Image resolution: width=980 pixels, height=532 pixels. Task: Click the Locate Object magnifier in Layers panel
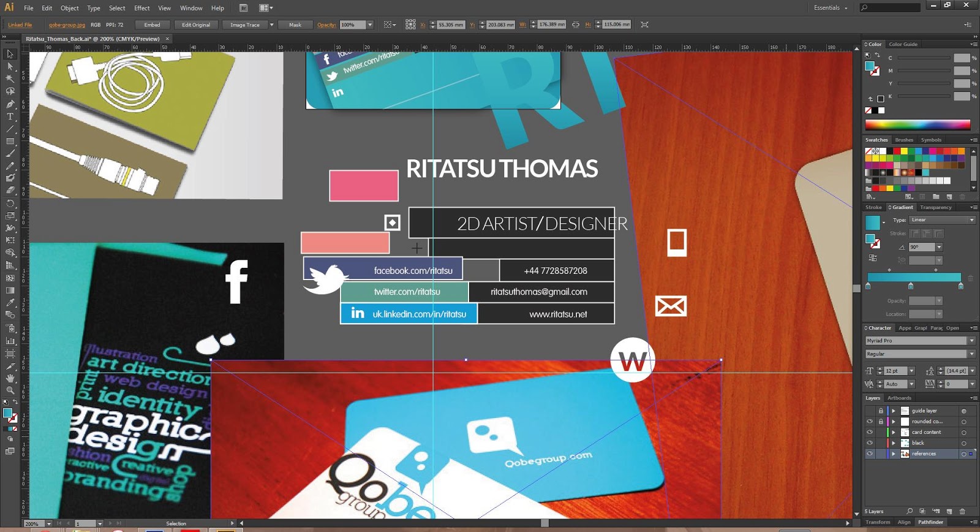pos(910,511)
